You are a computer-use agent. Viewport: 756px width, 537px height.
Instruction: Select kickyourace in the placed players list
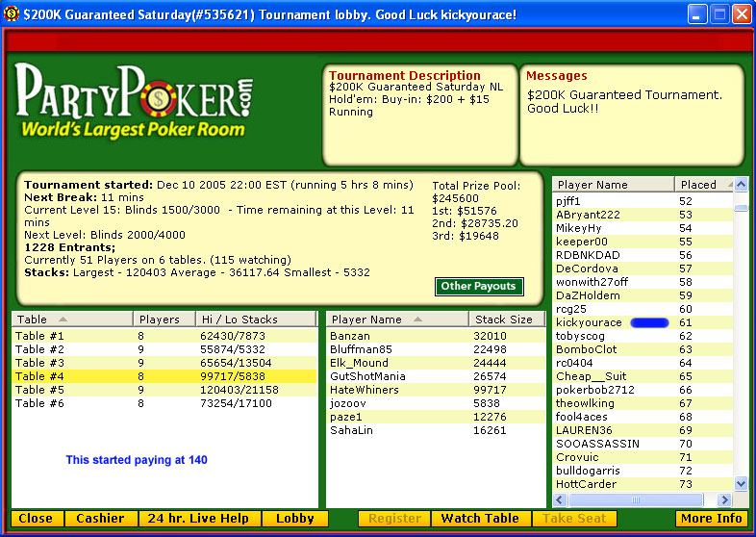(589, 322)
